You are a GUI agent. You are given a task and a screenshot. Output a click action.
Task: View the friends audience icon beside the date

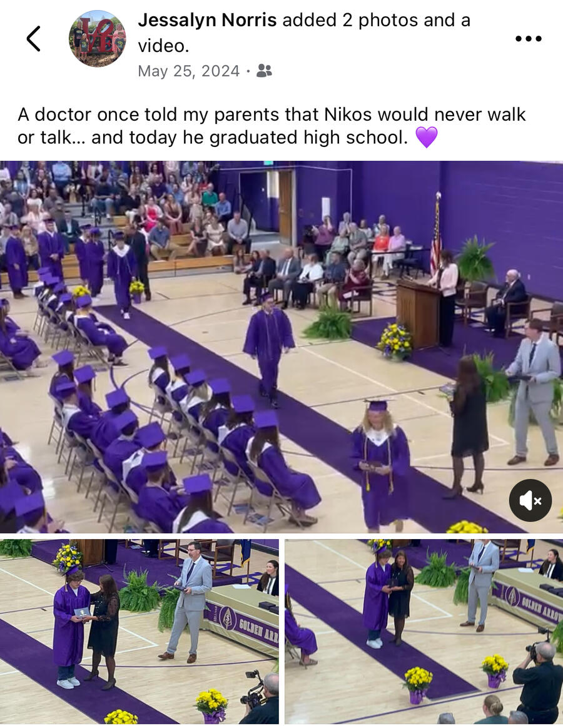[x=265, y=71]
